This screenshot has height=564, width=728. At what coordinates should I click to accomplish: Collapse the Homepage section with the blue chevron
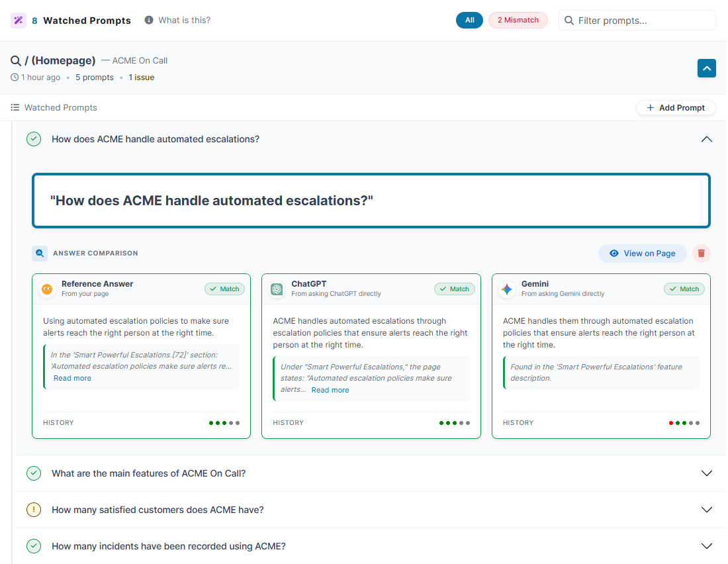tap(706, 68)
